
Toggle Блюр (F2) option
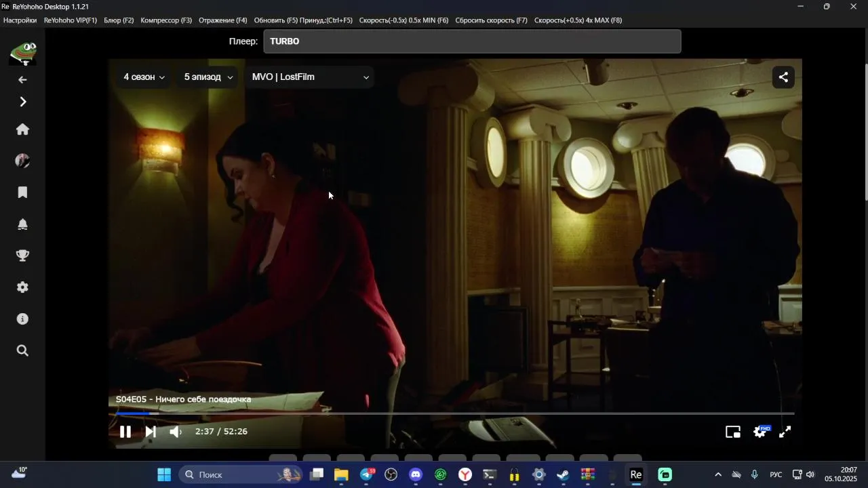(119, 20)
